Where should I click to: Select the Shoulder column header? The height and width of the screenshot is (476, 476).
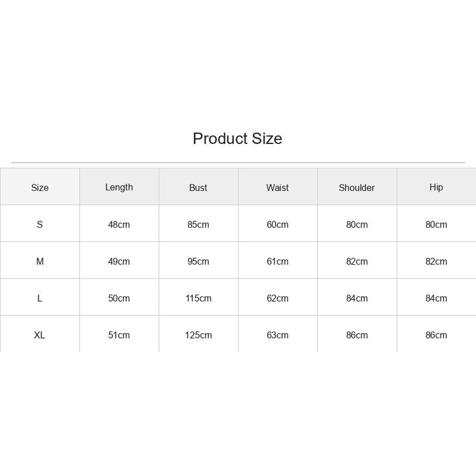(x=356, y=187)
